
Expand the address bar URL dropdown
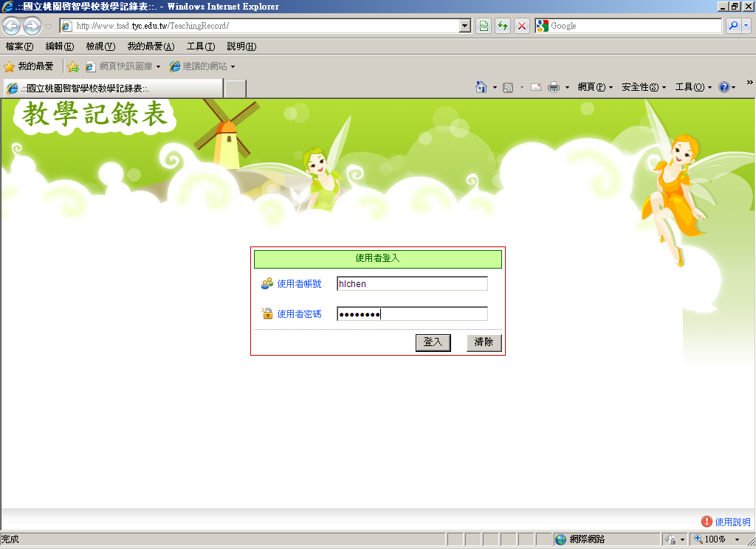(465, 26)
